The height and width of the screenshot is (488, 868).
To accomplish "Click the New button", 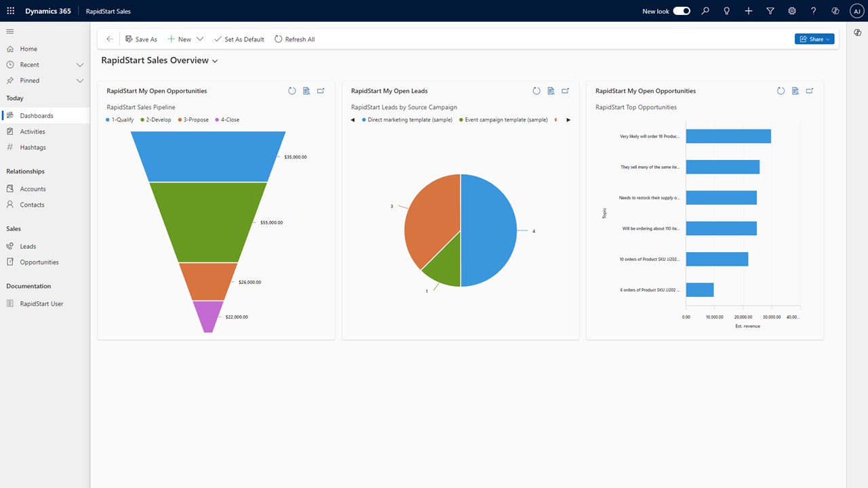I will pos(180,39).
